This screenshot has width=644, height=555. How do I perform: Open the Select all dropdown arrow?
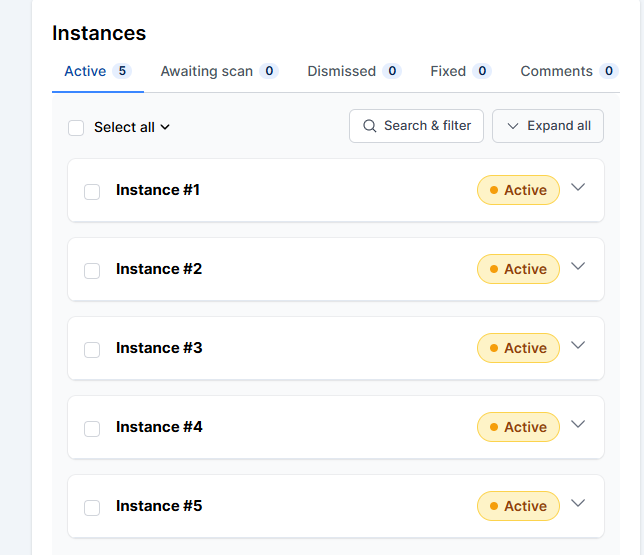pos(165,127)
